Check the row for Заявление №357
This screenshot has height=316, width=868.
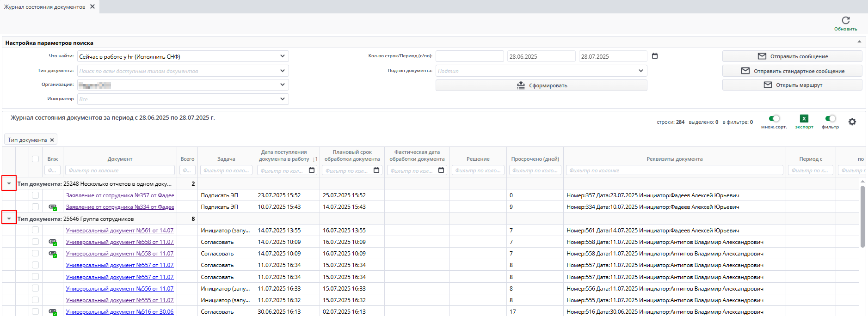(35, 195)
